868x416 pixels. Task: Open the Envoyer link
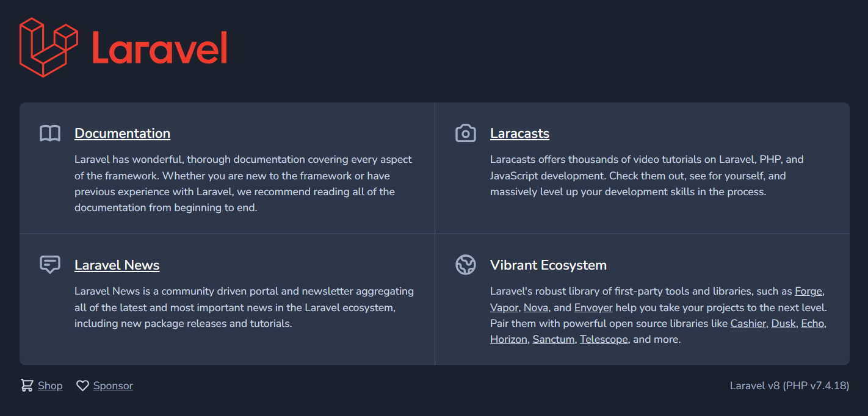tap(593, 307)
